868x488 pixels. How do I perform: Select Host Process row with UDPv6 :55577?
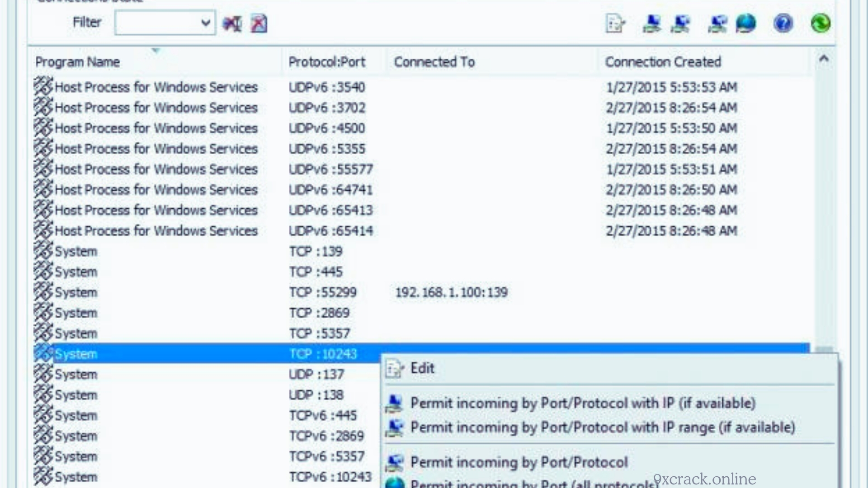coord(421,169)
